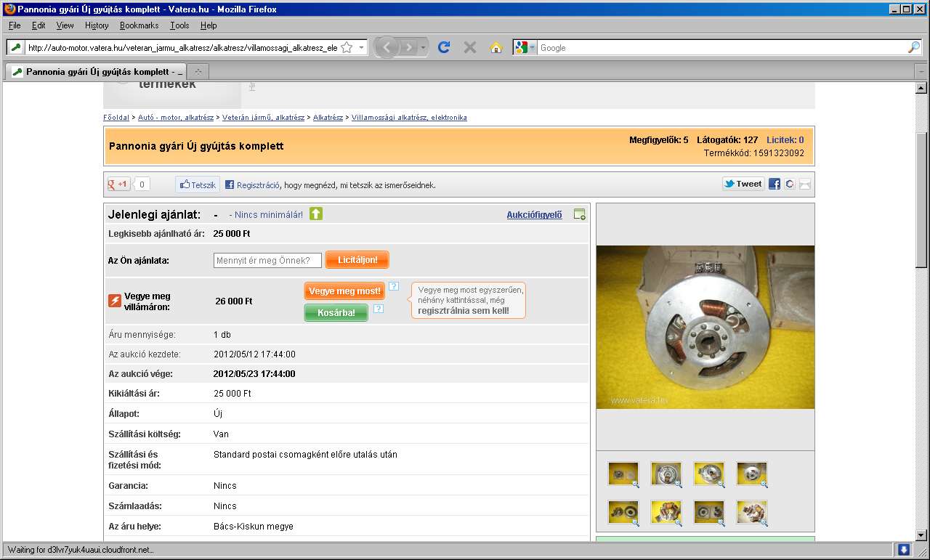The height and width of the screenshot is (560, 930).
Task: Click the bid amount input field
Action: tap(267, 260)
